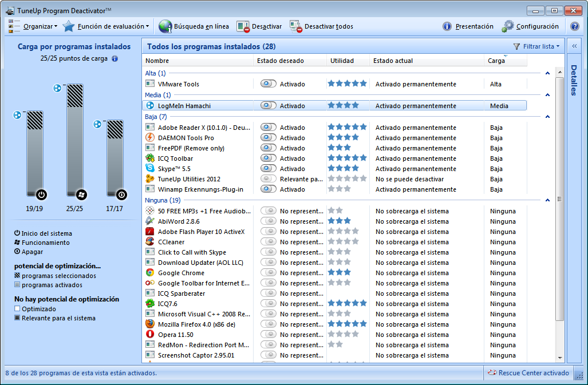Click the DAEMON Tools Pro program icon
Viewport: 588px width, 385px height.
coord(150,137)
